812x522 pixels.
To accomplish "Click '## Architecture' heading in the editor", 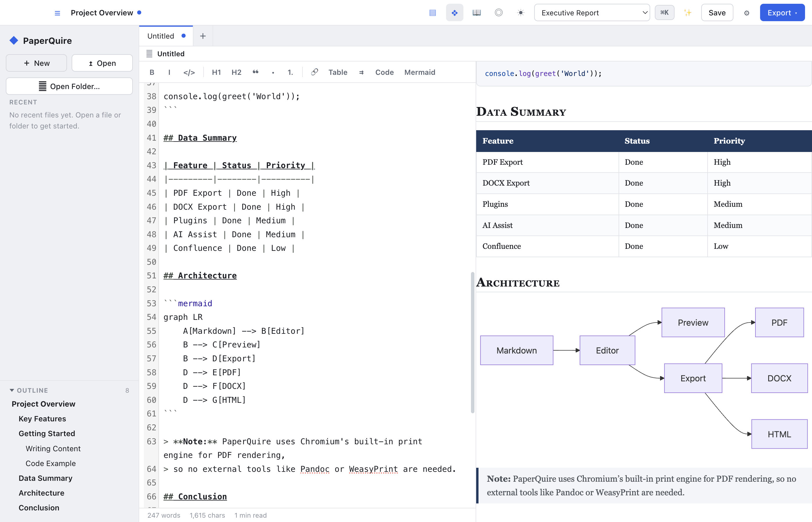I will click(x=200, y=275).
